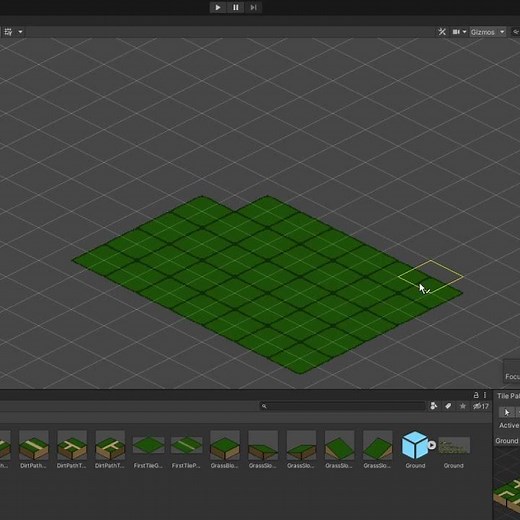520x520 pixels.
Task: Select the Ground prefab cube icon
Action: 415,445
